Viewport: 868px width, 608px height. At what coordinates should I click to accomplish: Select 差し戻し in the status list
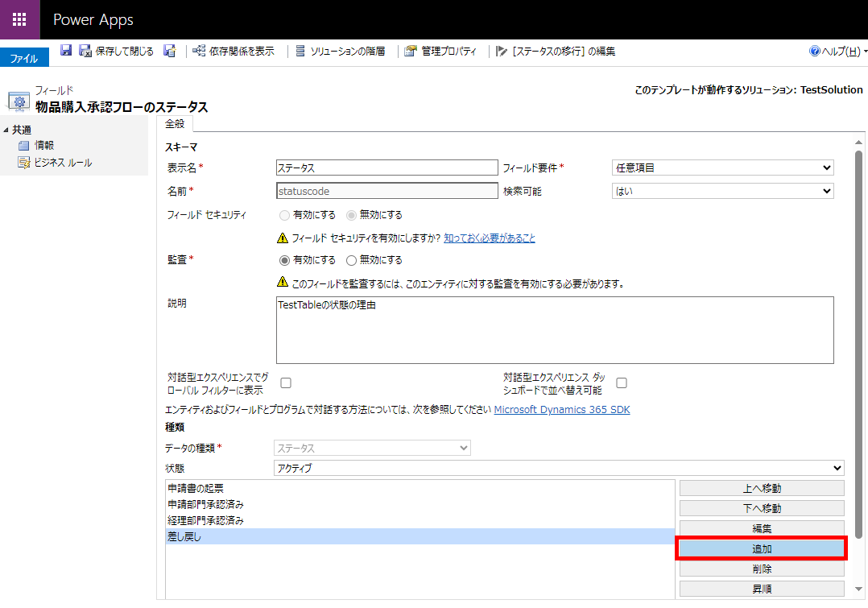tap(420, 536)
